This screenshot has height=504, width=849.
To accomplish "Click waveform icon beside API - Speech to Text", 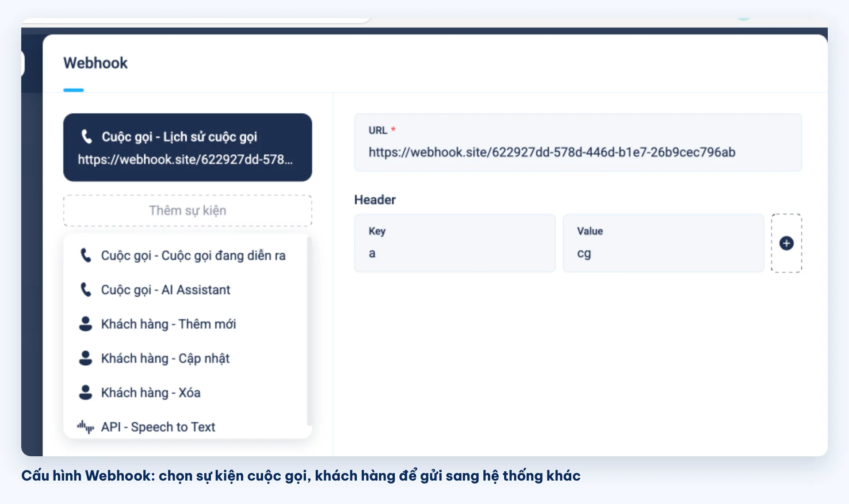I will pyautogui.click(x=85, y=427).
